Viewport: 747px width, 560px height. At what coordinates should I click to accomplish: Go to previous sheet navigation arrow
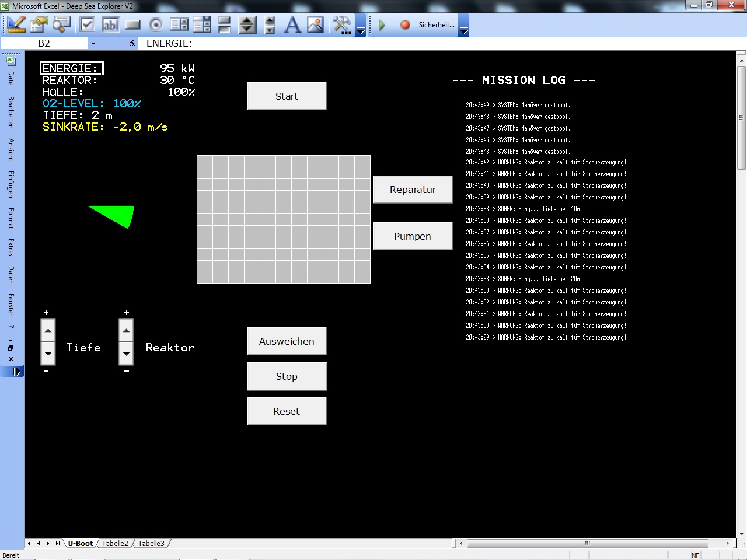(39, 544)
